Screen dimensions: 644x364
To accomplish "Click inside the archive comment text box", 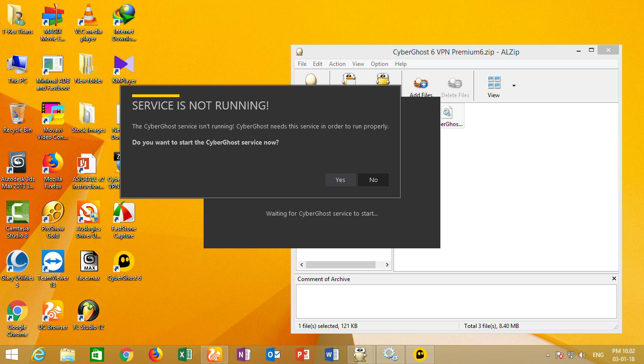I will 456,301.
